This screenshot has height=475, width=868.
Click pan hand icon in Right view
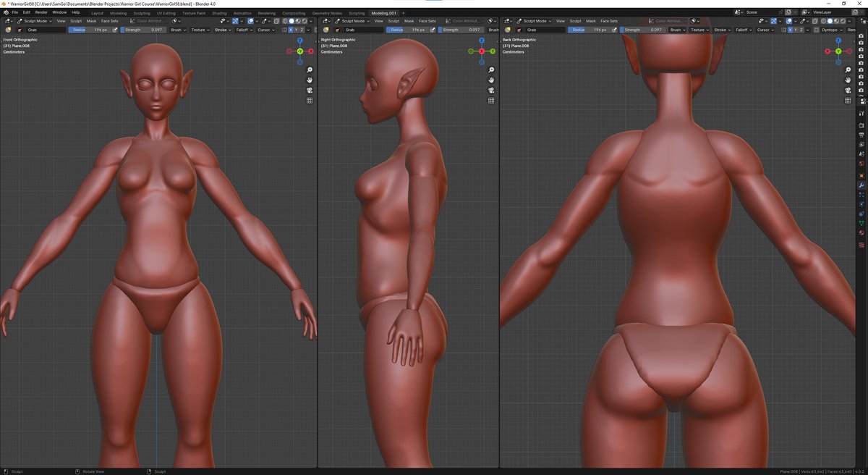coord(491,80)
